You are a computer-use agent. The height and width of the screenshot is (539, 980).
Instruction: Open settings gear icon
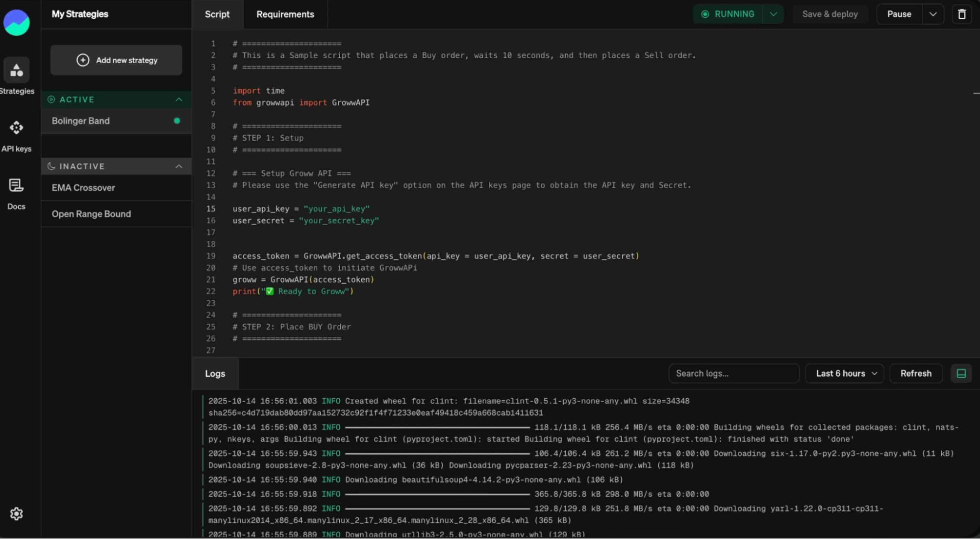pyautogui.click(x=16, y=513)
